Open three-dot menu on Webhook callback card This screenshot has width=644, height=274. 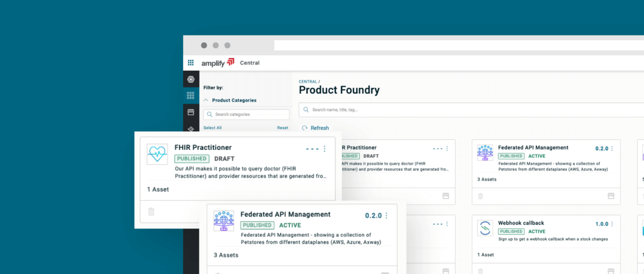(x=612, y=224)
